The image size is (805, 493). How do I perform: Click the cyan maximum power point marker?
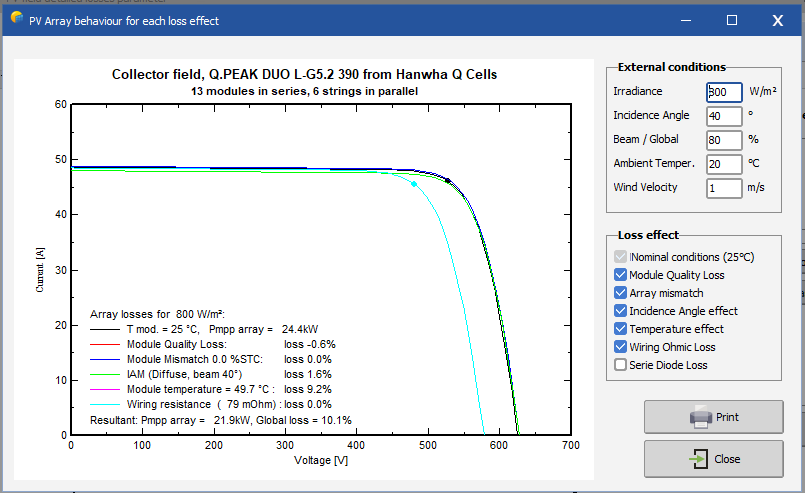pyautogui.click(x=414, y=184)
